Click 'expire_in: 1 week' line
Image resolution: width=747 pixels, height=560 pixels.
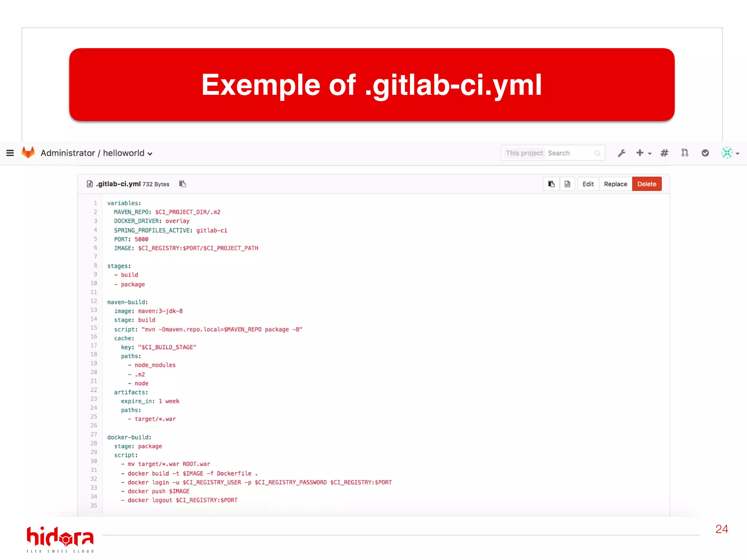[x=150, y=401]
